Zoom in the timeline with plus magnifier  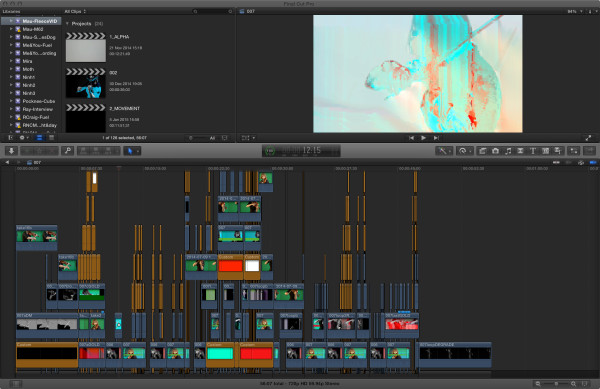(573, 384)
